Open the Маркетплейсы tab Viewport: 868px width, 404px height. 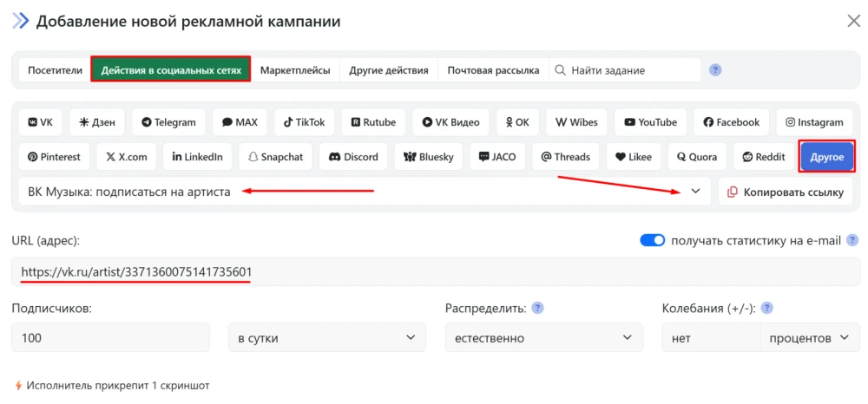(x=295, y=70)
